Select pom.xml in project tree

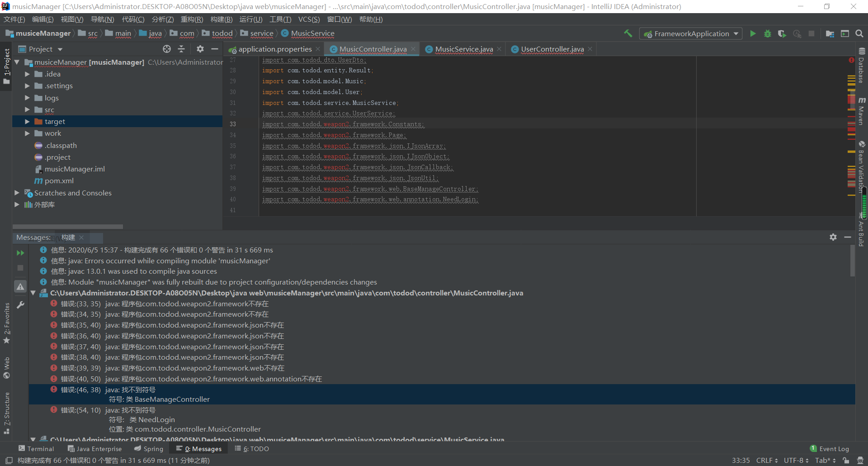(x=59, y=181)
